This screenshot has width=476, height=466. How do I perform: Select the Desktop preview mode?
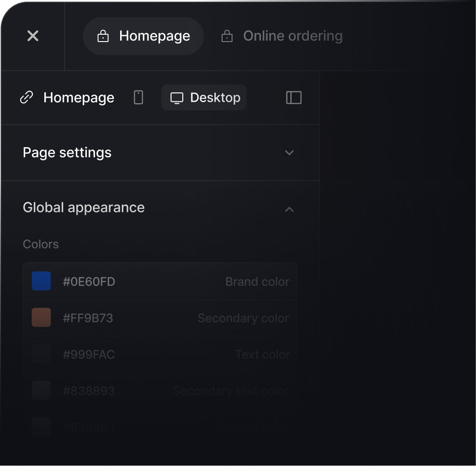pos(204,97)
